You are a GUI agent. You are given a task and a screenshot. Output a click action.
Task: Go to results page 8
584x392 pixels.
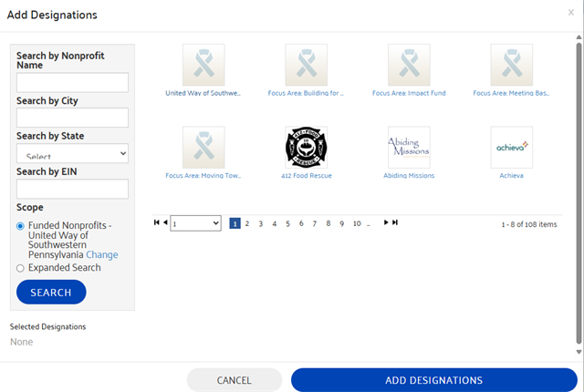[328, 223]
